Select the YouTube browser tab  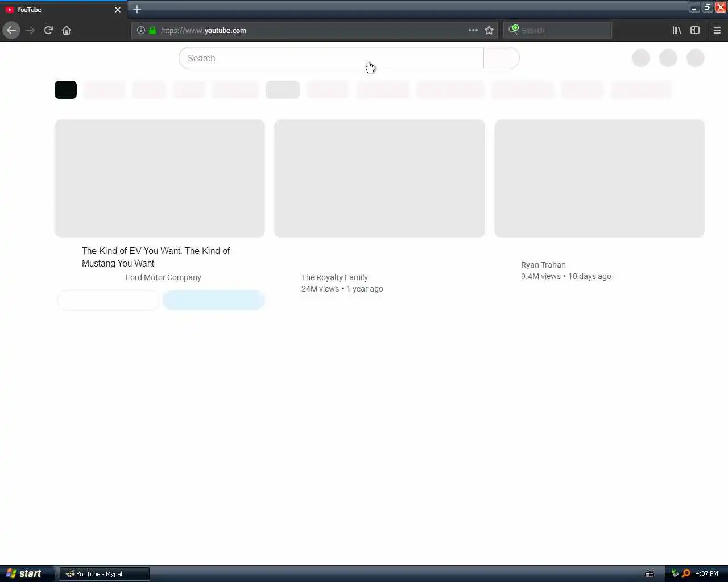(x=63, y=10)
